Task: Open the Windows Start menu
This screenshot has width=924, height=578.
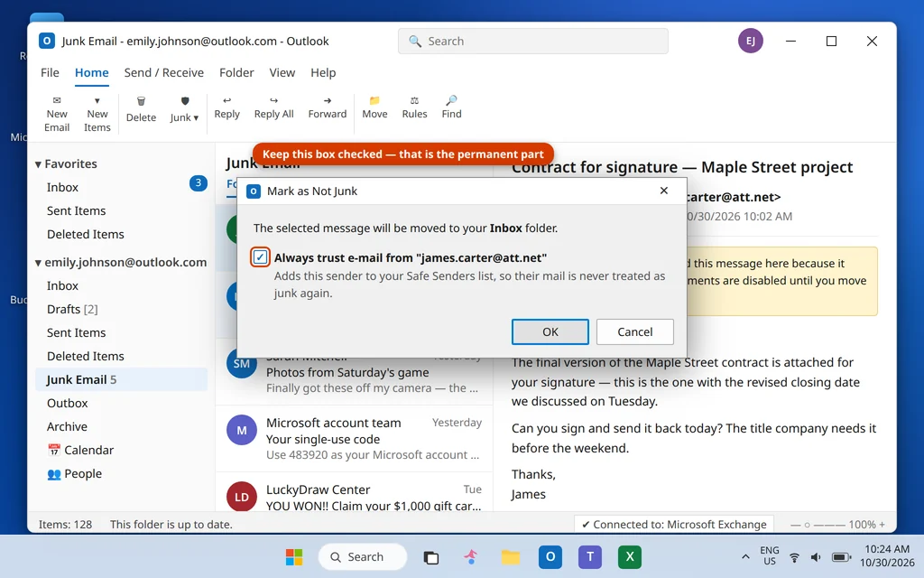Action: pos(294,556)
